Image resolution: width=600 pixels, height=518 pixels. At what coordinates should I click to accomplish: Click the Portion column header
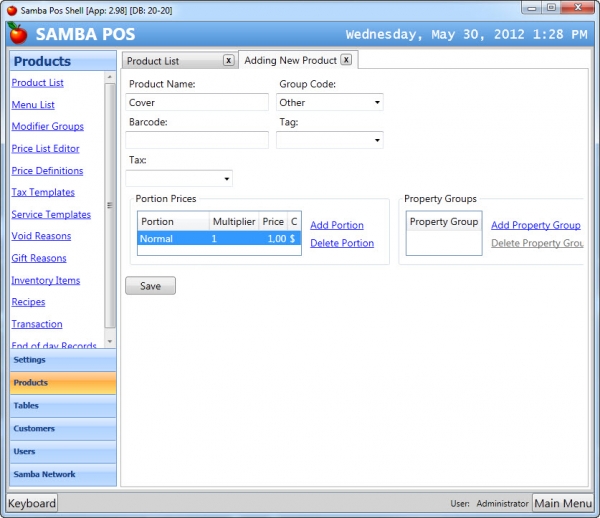[x=173, y=222]
